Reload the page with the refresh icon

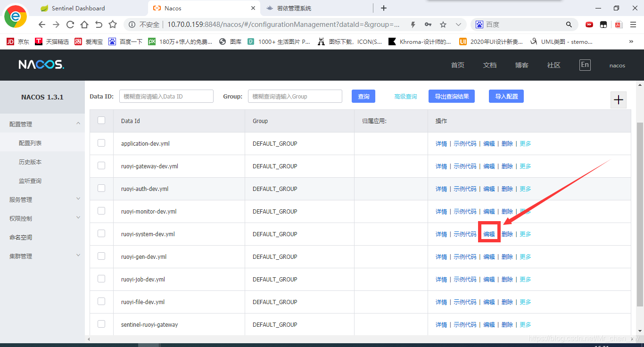pos(70,25)
